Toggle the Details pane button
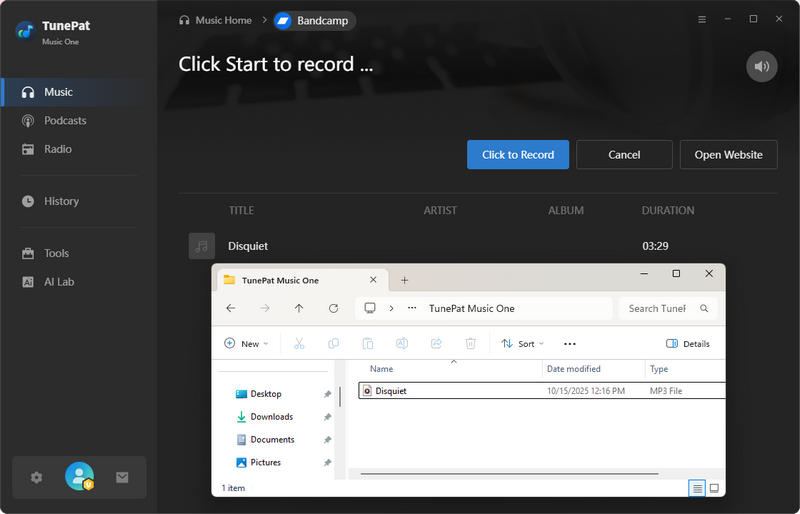 point(688,343)
